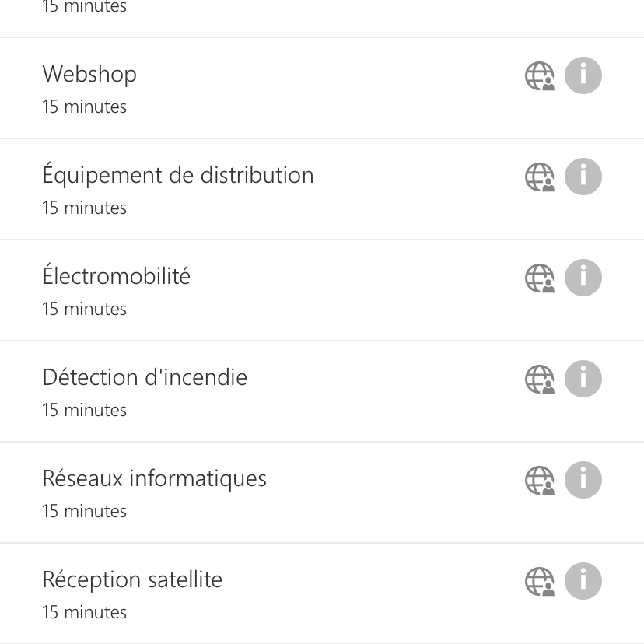
Task: Show info about Électromobilité
Action: tap(583, 278)
